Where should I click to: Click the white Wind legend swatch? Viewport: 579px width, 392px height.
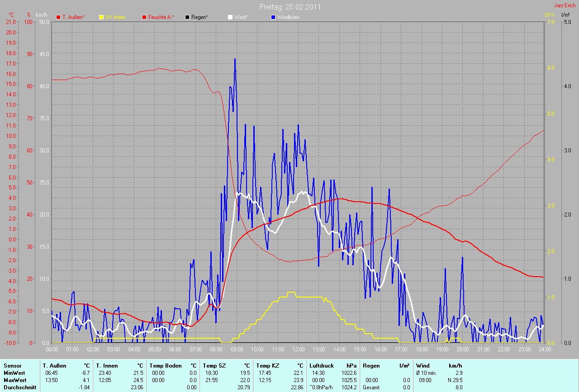[x=230, y=17]
